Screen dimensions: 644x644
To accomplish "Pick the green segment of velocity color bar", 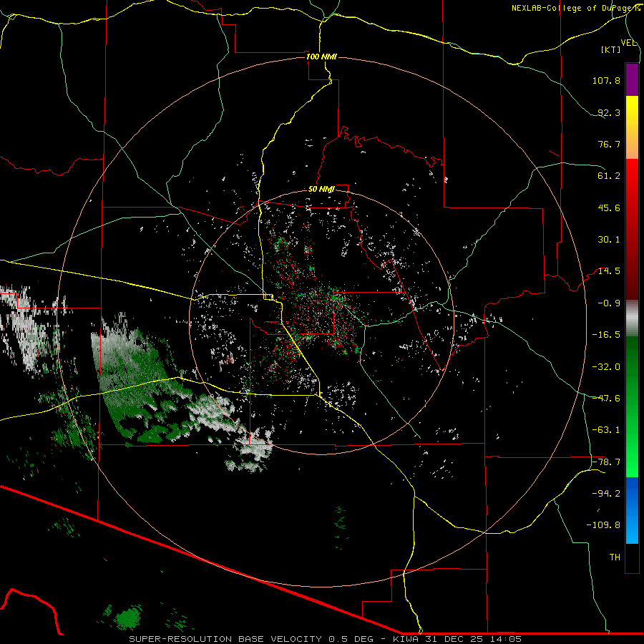I will (632, 406).
